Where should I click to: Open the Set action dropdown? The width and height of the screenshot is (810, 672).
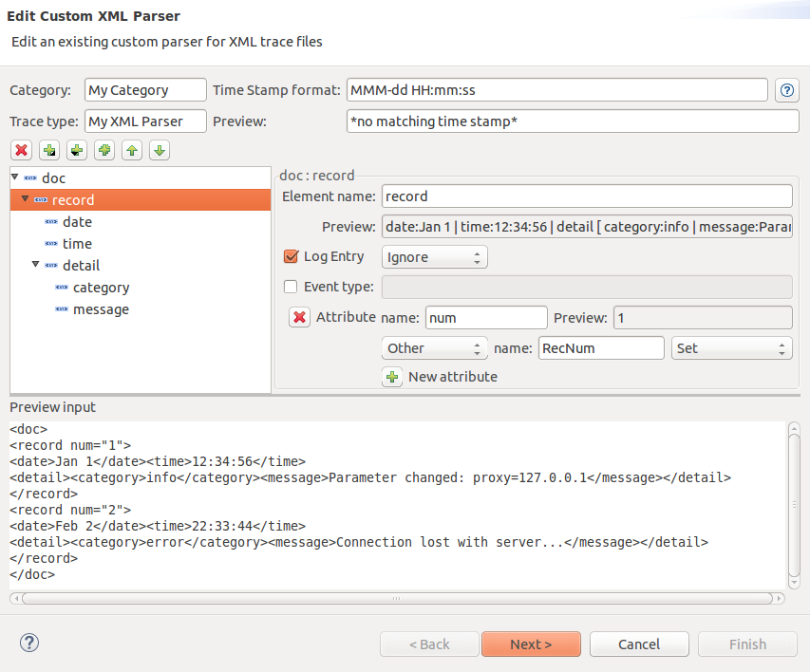[x=731, y=348]
